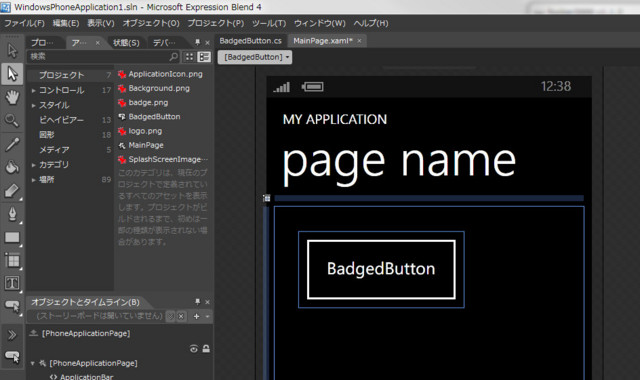The image size is (640, 380).
Task: Click the MY APPLICATION header text
Action: 335,120
